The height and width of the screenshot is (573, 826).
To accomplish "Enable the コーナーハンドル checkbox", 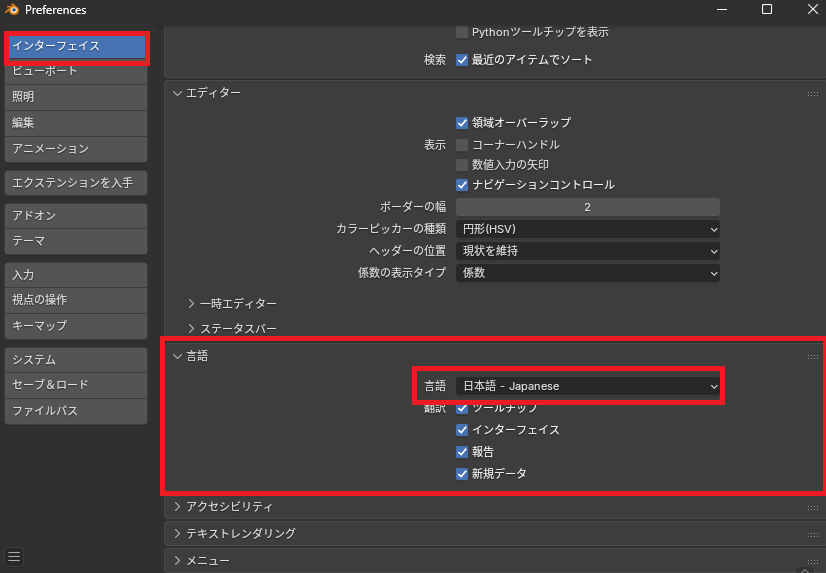I will point(462,145).
